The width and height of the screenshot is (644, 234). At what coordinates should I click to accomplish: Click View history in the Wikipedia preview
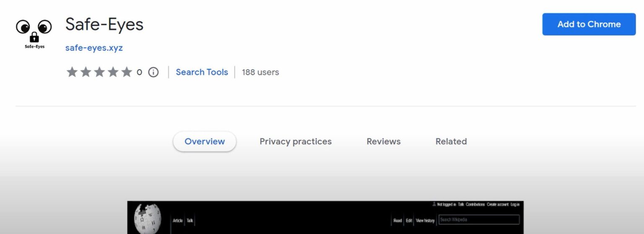pyautogui.click(x=425, y=221)
